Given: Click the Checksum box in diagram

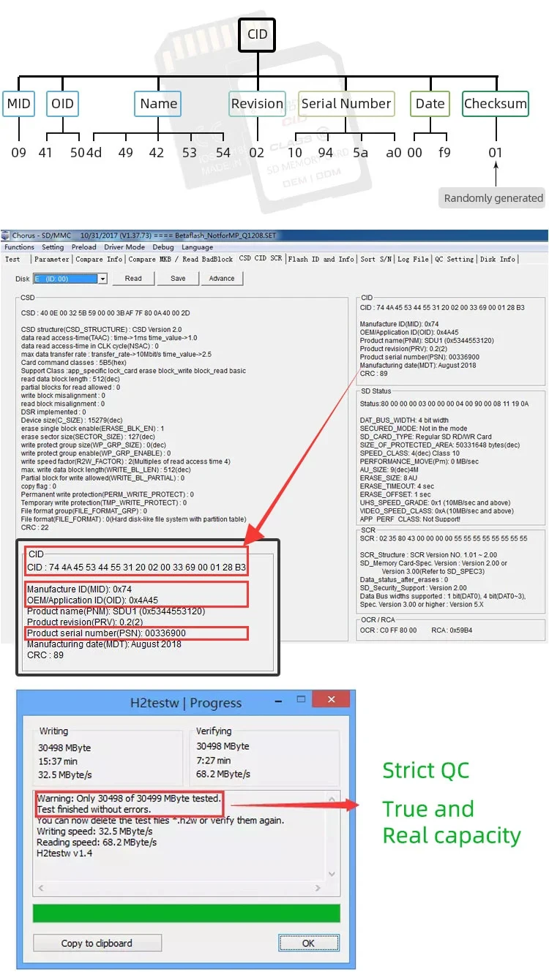Looking at the screenshot, I should tap(496, 104).
